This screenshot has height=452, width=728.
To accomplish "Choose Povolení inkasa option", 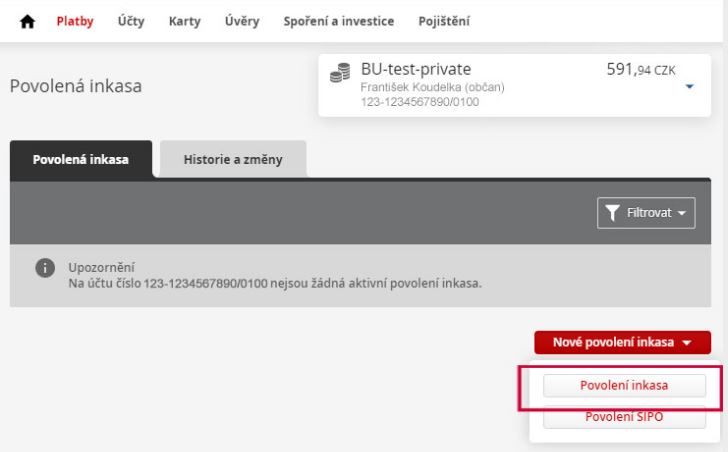I will click(624, 386).
